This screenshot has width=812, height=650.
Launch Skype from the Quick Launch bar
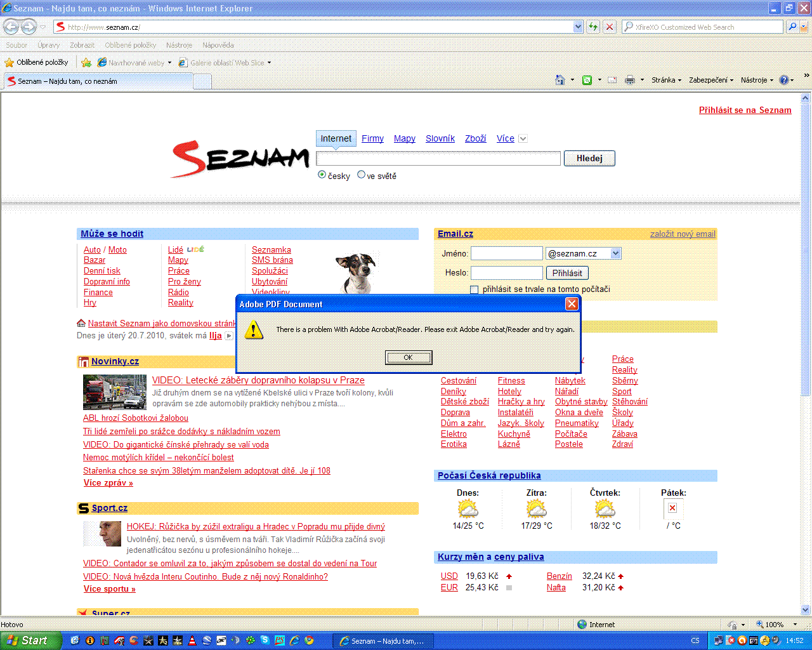click(265, 640)
